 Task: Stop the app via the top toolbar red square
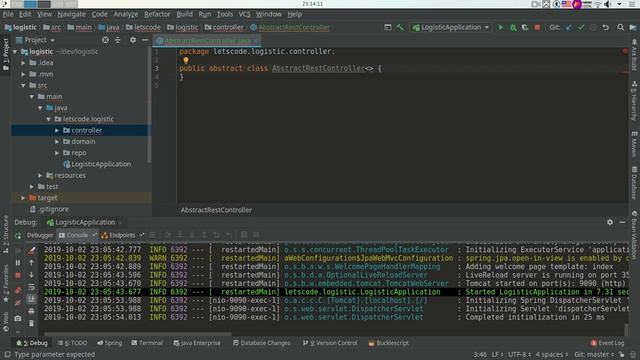tap(537, 27)
